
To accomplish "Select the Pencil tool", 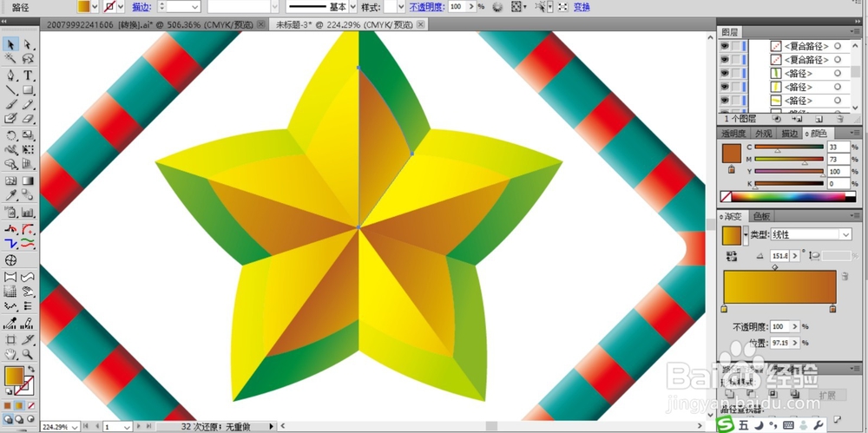I will coord(28,104).
